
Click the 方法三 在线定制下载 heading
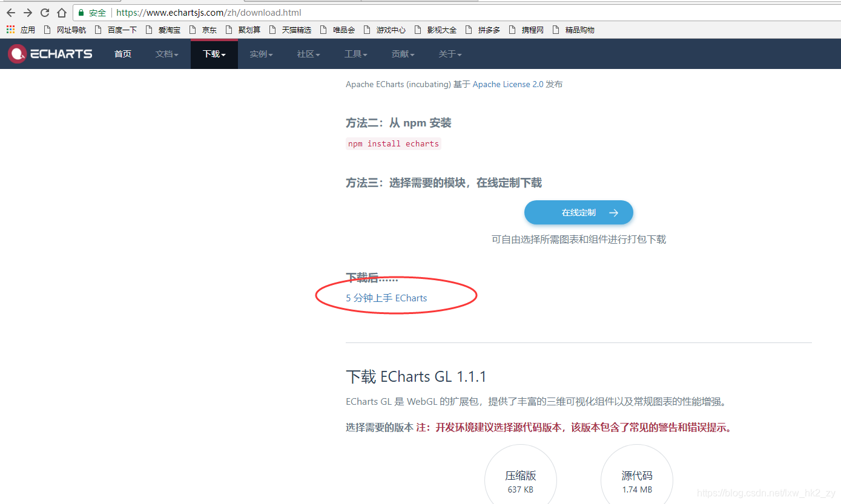[444, 182]
